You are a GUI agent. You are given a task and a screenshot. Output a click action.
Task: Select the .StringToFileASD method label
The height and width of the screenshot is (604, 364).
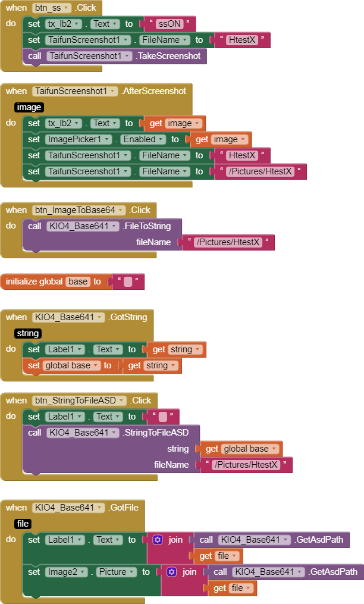pos(156,433)
